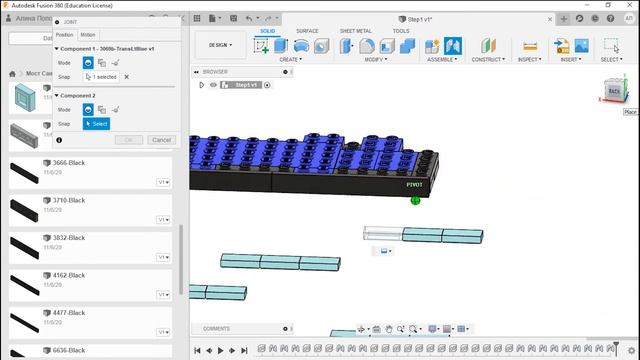Open the job status clock icon
This screenshot has width=640, height=360.
(x=595, y=18)
